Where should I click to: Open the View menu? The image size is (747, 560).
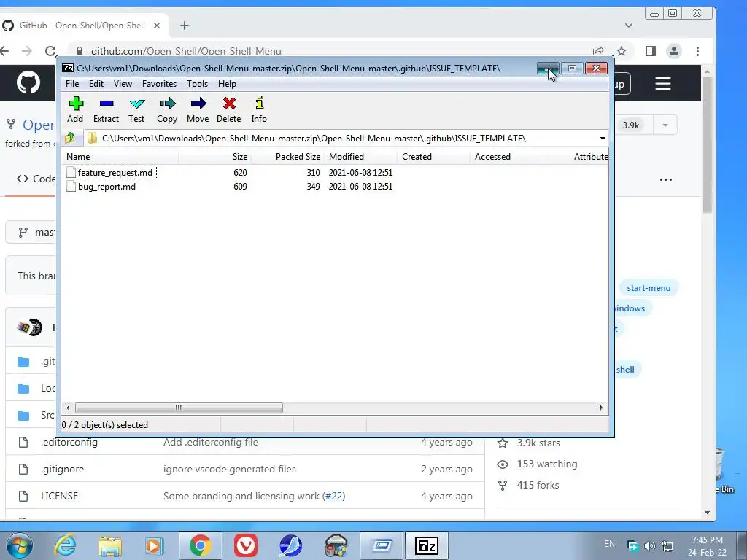coord(123,84)
